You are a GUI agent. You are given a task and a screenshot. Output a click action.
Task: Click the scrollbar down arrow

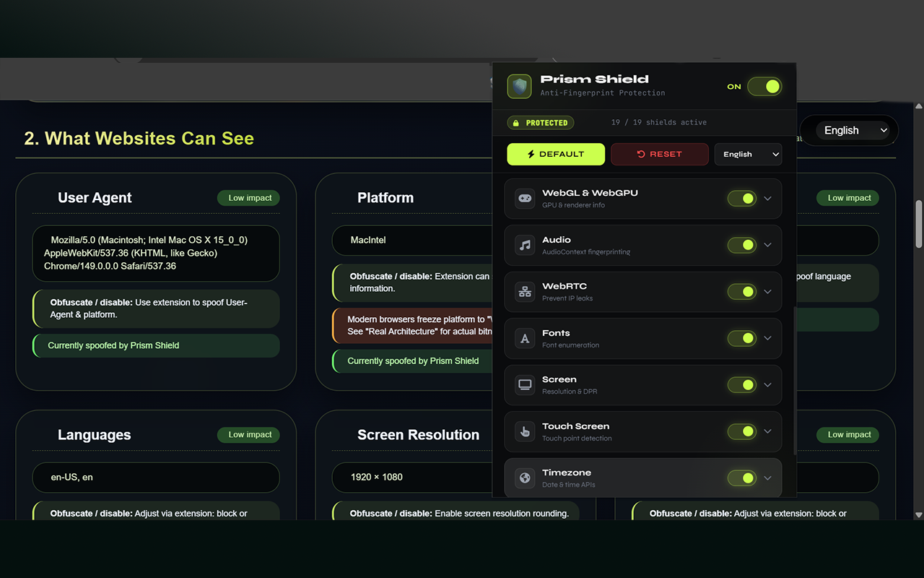[919, 514]
